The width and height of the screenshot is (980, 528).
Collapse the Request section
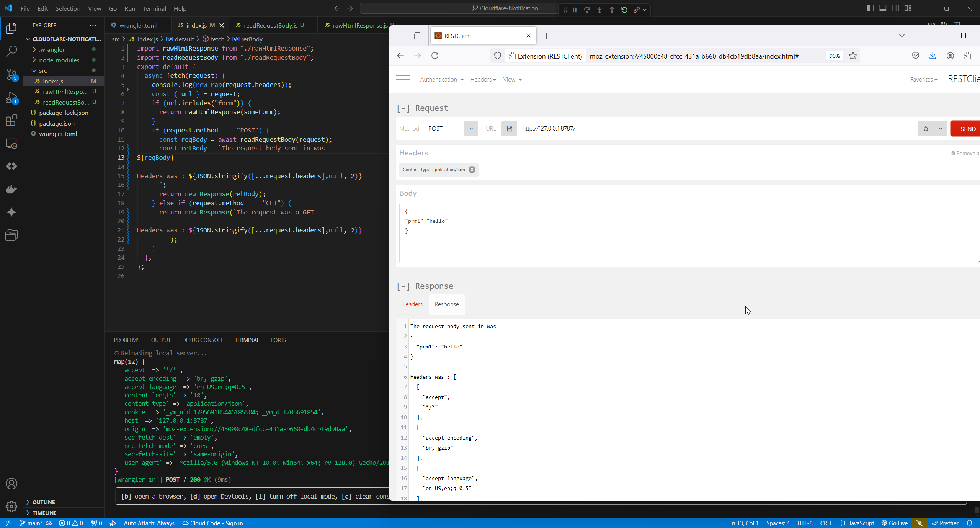point(403,108)
